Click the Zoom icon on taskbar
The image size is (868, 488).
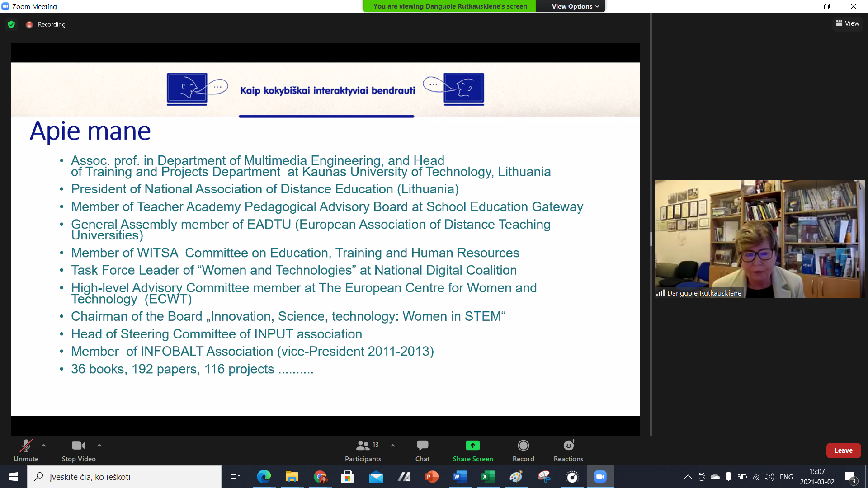tap(600, 477)
